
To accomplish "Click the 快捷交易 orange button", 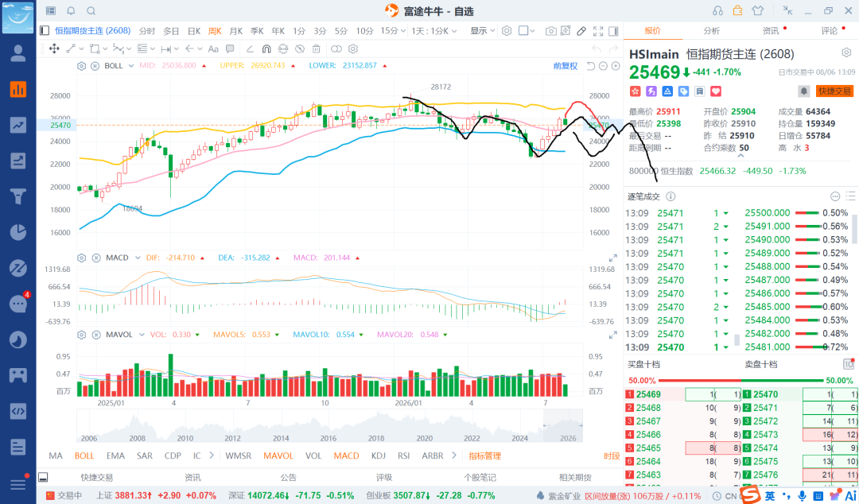I will pyautogui.click(x=835, y=91).
